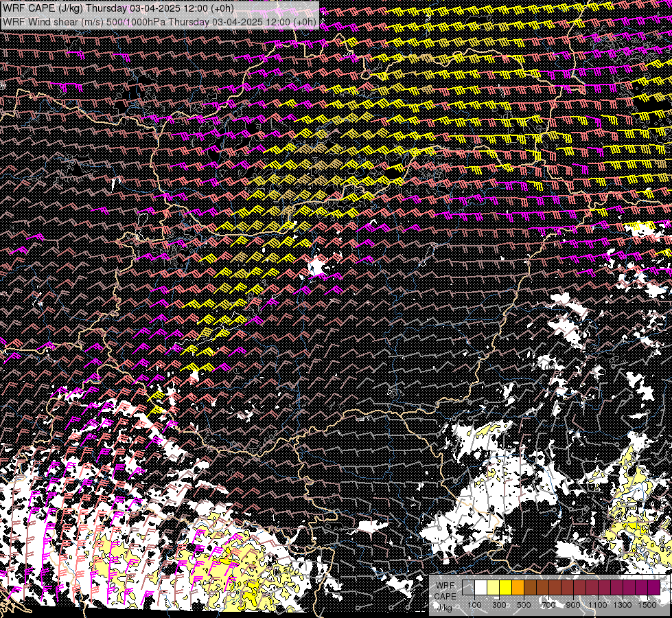Click the 300 legend value
This screenshot has height=618, width=672.
[x=499, y=605]
